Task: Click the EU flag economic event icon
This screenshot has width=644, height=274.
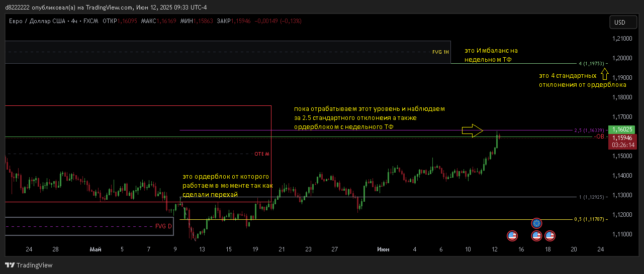Action: click(536, 223)
